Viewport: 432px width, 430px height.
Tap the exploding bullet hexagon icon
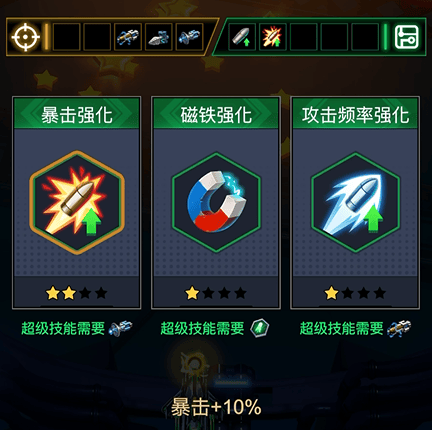click(x=77, y=203)
